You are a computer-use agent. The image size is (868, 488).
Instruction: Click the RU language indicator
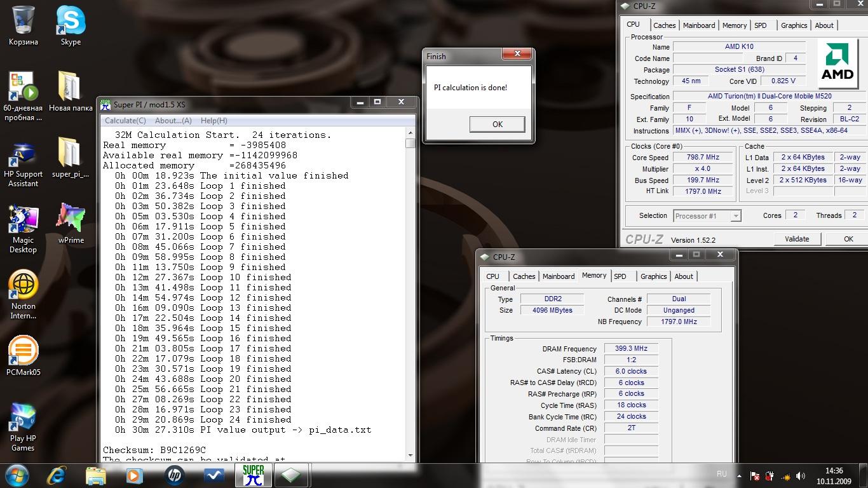pos(721,474)
